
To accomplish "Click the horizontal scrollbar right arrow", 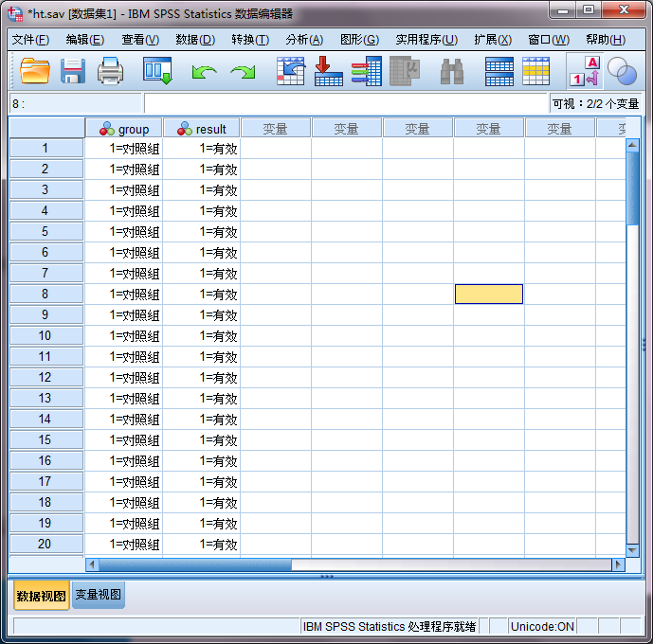I will click(x=618, y=565).
